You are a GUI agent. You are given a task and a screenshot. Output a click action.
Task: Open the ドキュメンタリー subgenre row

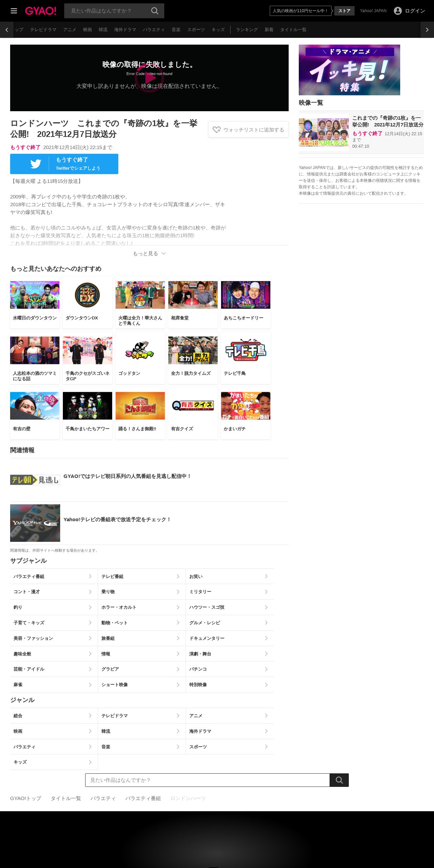click(230, 638)
